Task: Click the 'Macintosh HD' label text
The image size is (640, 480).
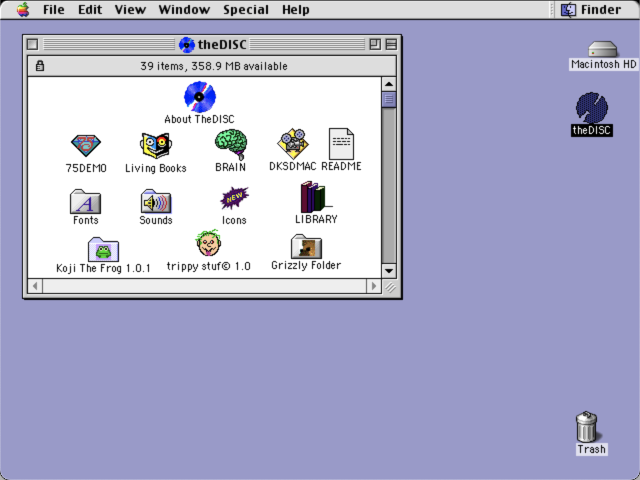Action: [603, 64]
